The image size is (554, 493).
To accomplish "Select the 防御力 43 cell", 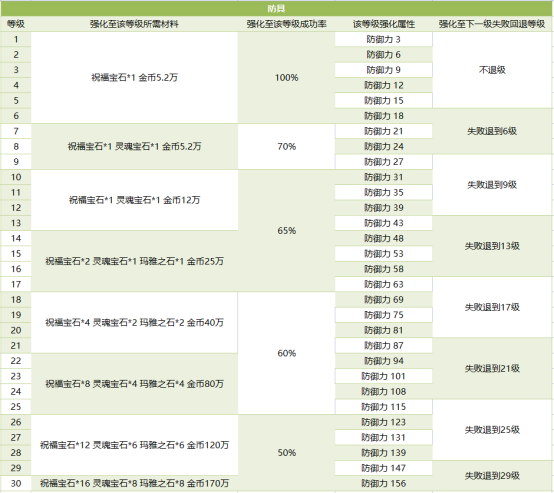I will pyautogui.click(x=384, y=223).
